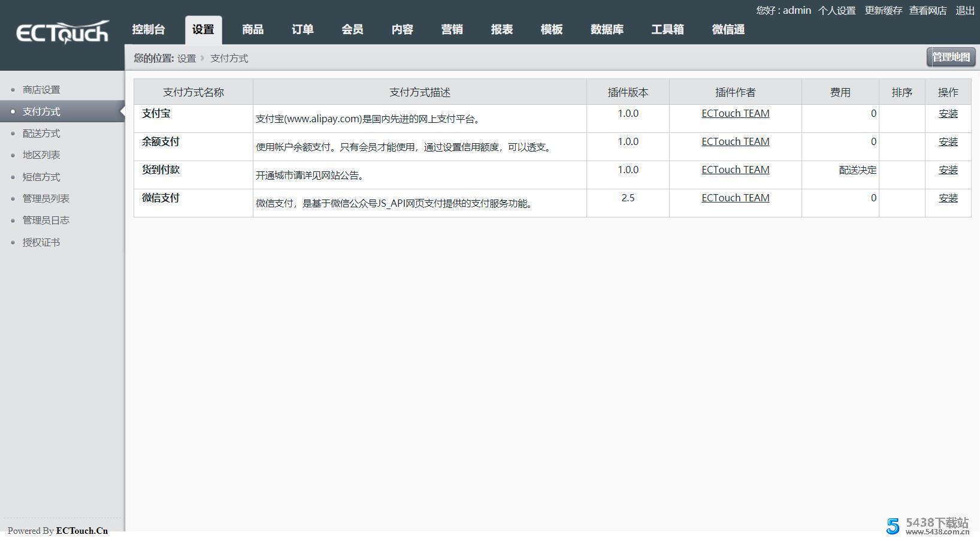Click the 管理地图 button
Image resolution: width=980 pixels, height=541 pixels.
pos(951,57)
